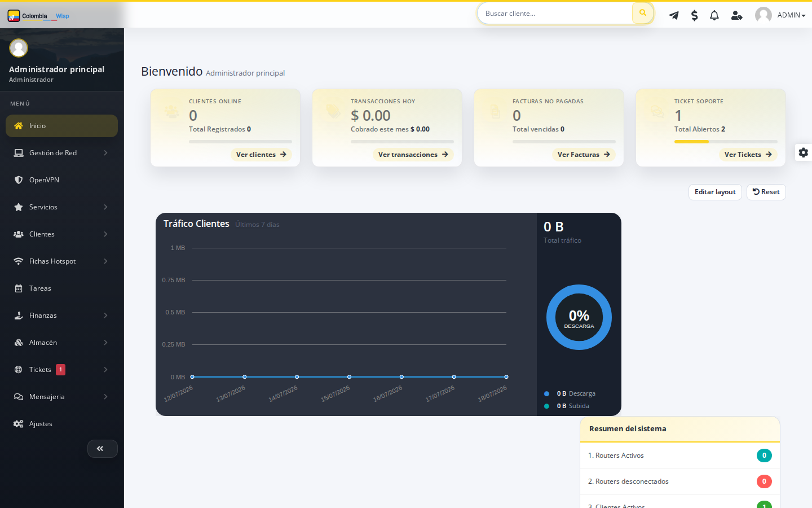Click the Almacén boxes icon
The image size is (812, 508).
[x=19, y=343]
